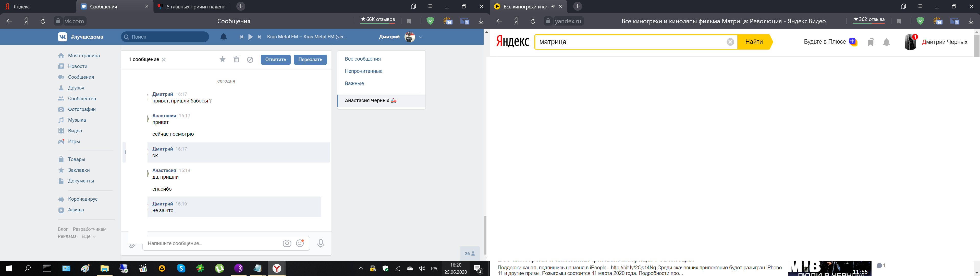
Task: Open Skype from the taskbar
Action: point(181,268)
